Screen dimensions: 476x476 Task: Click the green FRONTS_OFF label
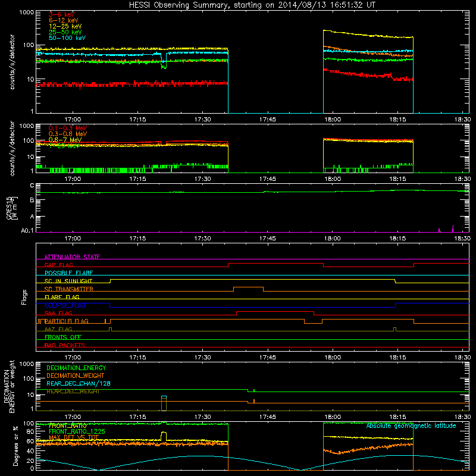coord(63,337)
